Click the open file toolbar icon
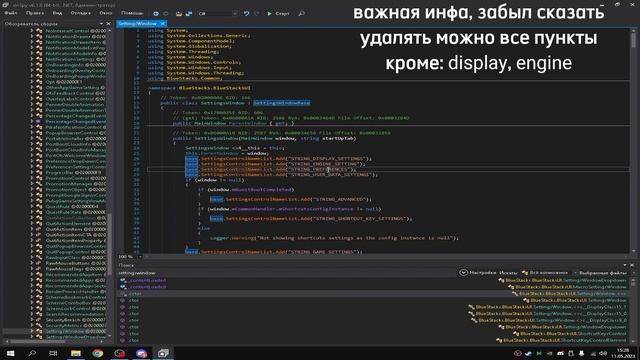This screenshot has width=640, height=360. coord(179,13)
